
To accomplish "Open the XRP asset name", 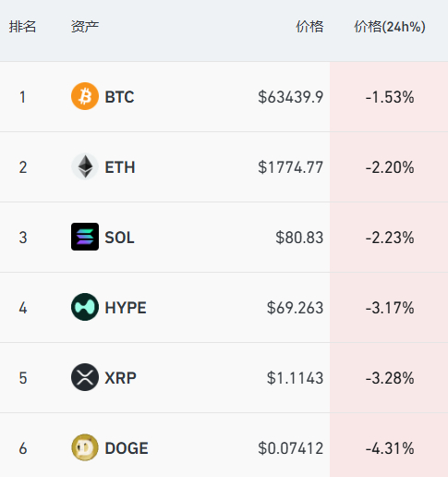I will pos(120,378).
